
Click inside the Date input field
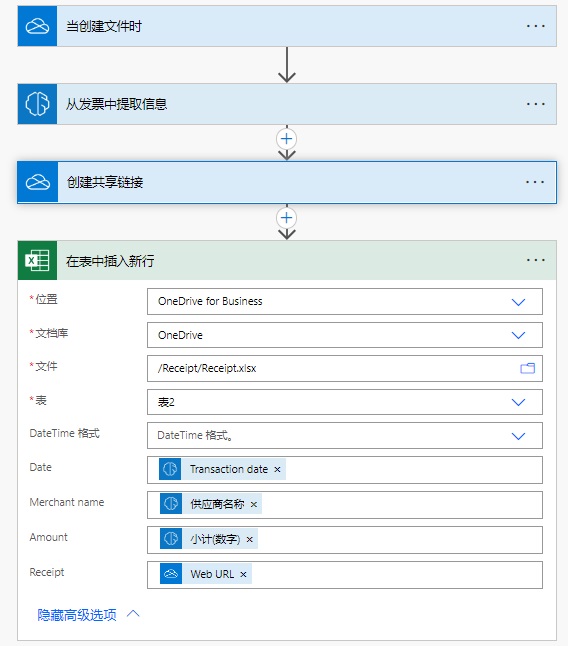(345, 470)
